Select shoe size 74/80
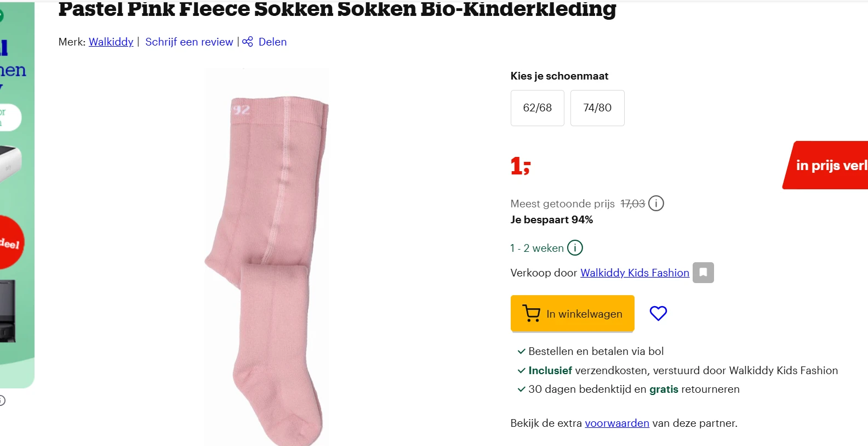The height and width of the screenshot is (446, 868). coord(597,108)
